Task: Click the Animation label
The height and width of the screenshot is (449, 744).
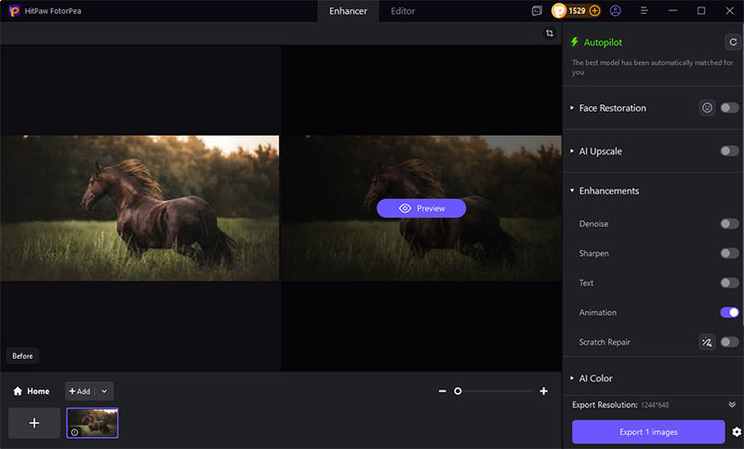Action: (598, 312)
